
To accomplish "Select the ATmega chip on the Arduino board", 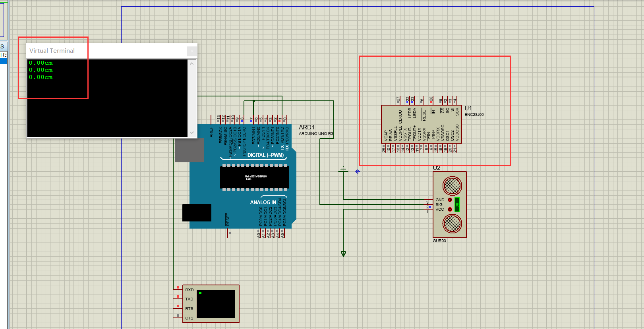I will click(254, 177).
